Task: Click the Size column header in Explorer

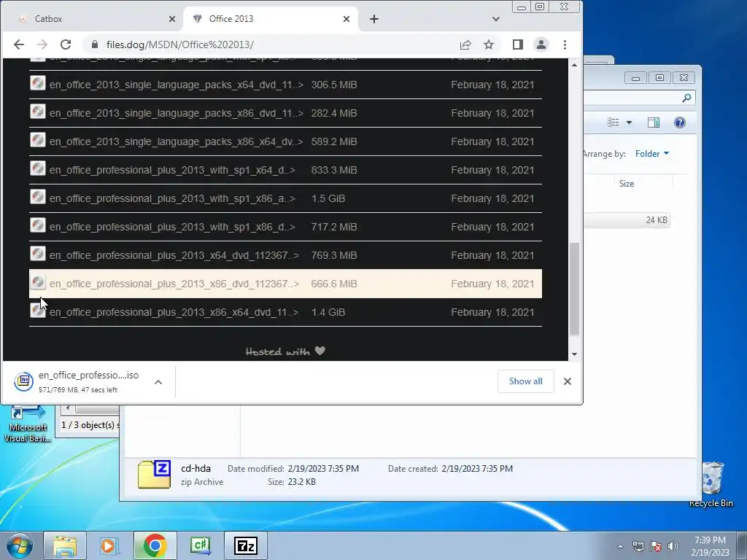Action: point(627,184)
